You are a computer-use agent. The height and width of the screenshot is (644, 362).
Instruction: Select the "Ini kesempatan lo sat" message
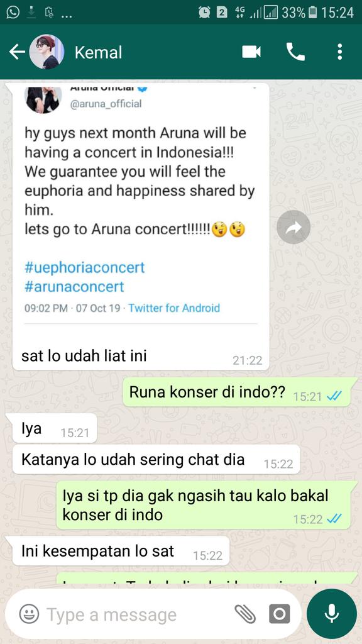click(121, 551)
